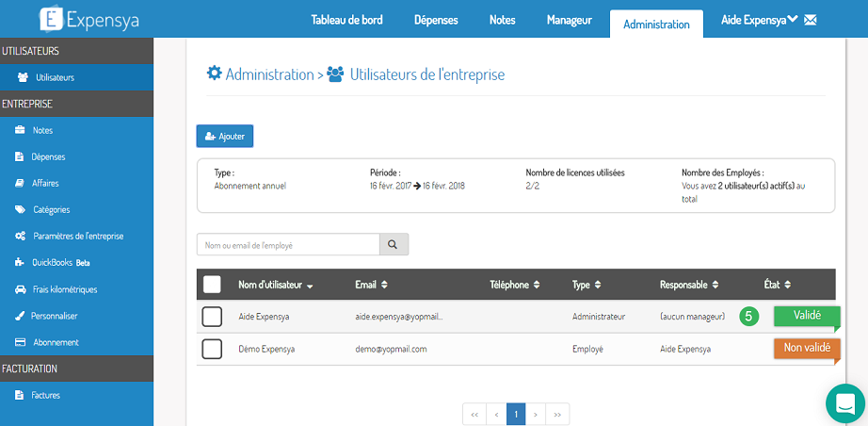Click the Employé type cell

point(587,350)
